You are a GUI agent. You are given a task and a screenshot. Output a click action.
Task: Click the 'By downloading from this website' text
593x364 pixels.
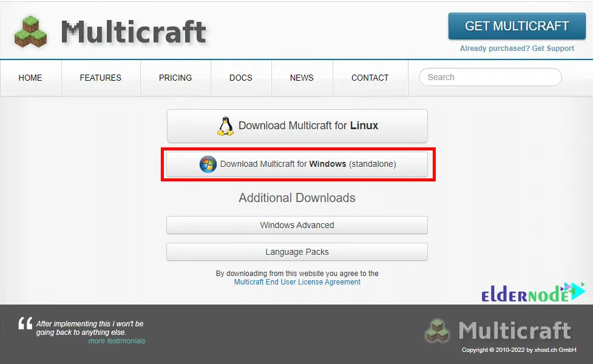coord(297,273)
